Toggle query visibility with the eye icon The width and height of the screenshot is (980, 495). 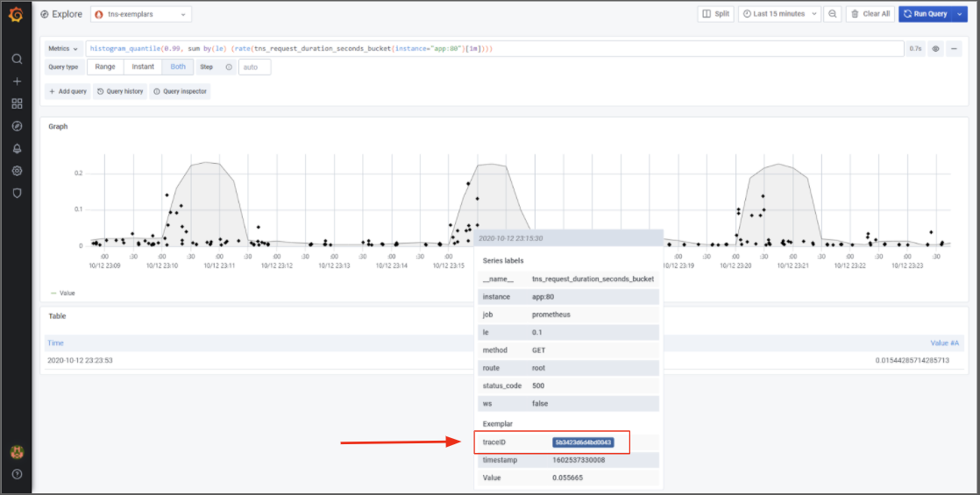(x=935, y=49)
